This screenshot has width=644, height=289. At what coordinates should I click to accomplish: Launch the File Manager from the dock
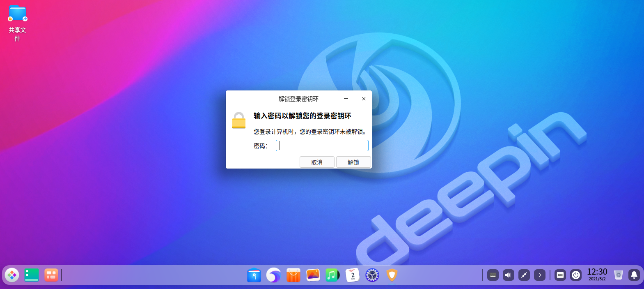coord(254,275)
